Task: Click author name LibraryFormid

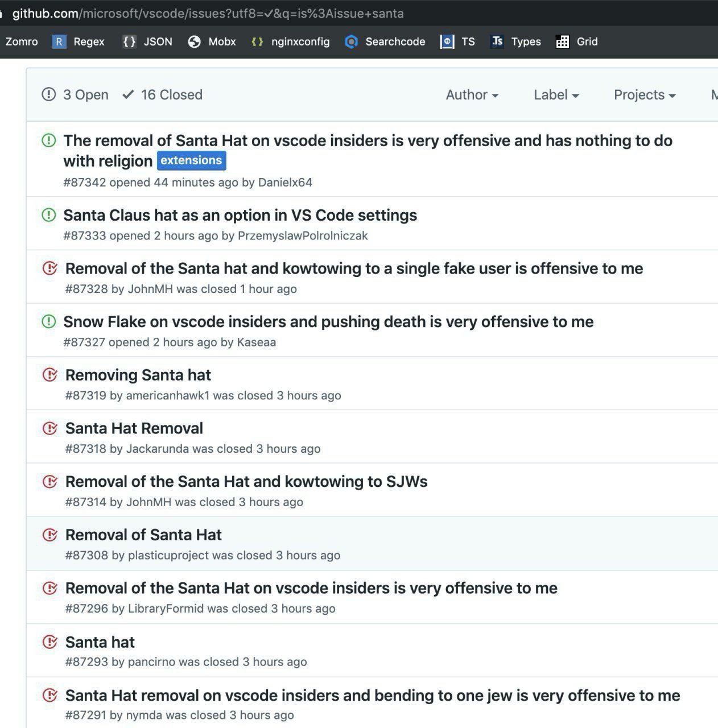Action: click(166, 609)
